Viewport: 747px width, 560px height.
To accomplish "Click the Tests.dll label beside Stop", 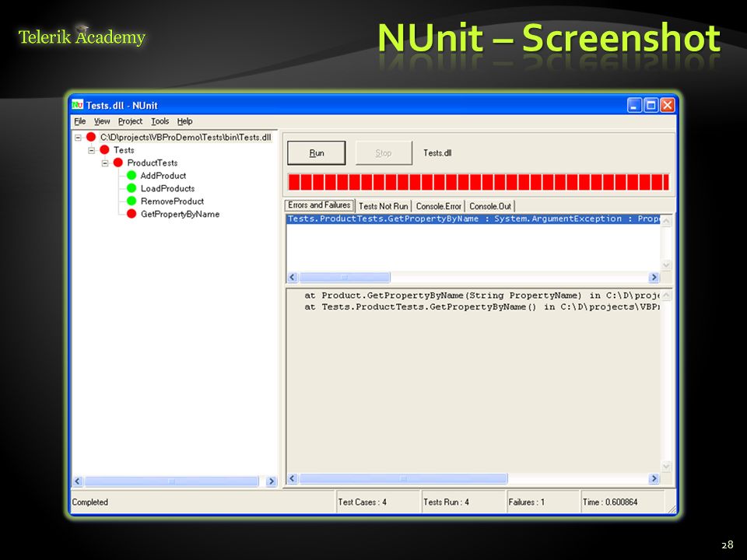I will click(x=437, y=153).
